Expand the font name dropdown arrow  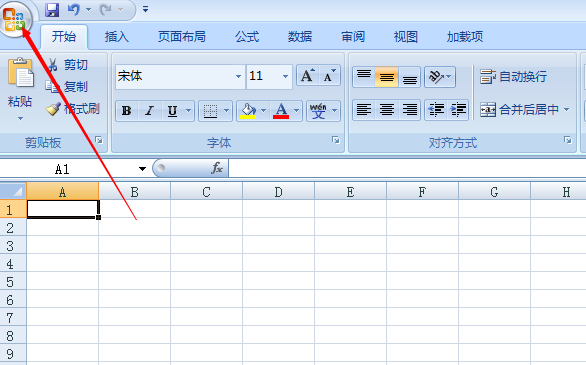click(x=238, y=76)
